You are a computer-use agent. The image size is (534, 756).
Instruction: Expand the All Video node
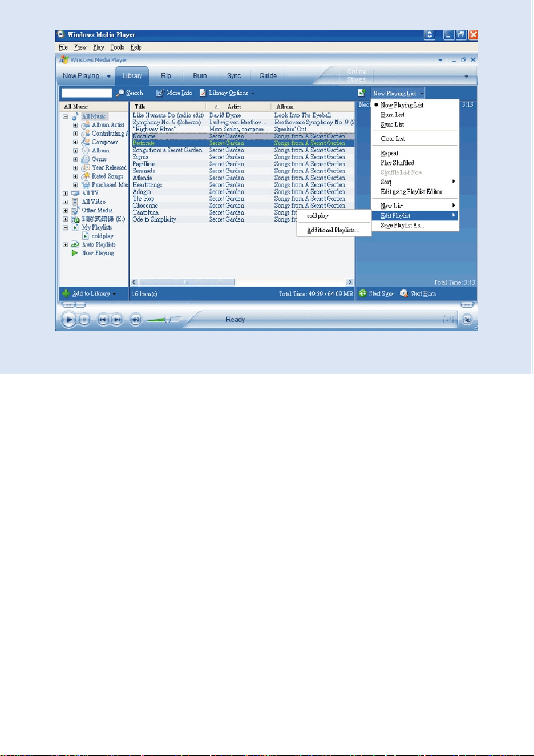click(66, 202)
